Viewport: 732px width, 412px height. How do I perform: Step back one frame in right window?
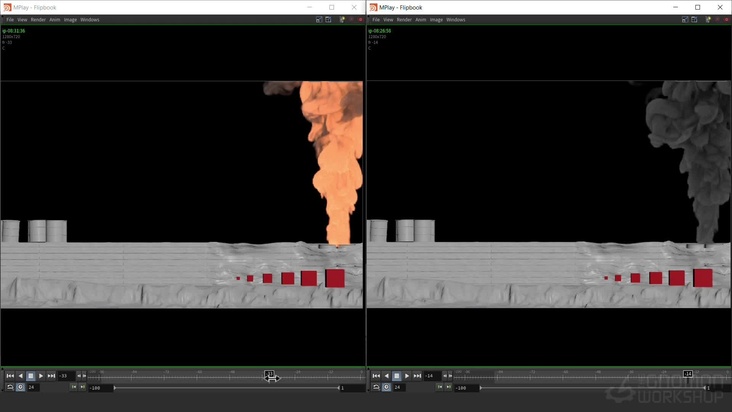tap(445, 376)
